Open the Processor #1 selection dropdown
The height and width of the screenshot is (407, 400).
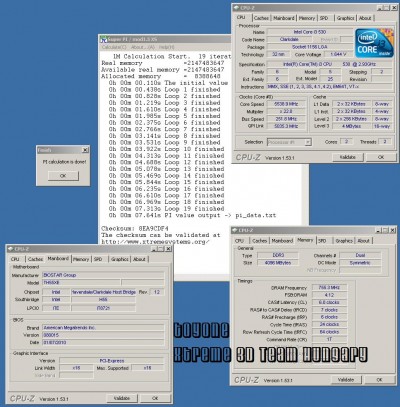(x=308, y=142)
